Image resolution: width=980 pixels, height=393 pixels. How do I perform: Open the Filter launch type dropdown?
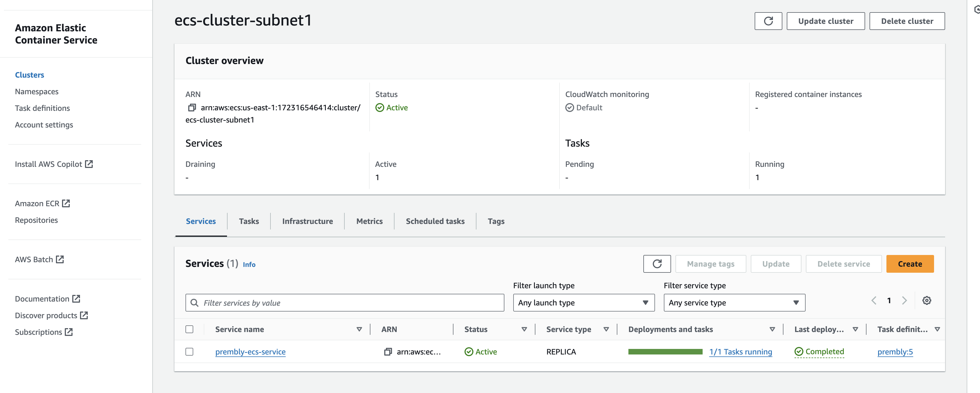tap(583, 303)
